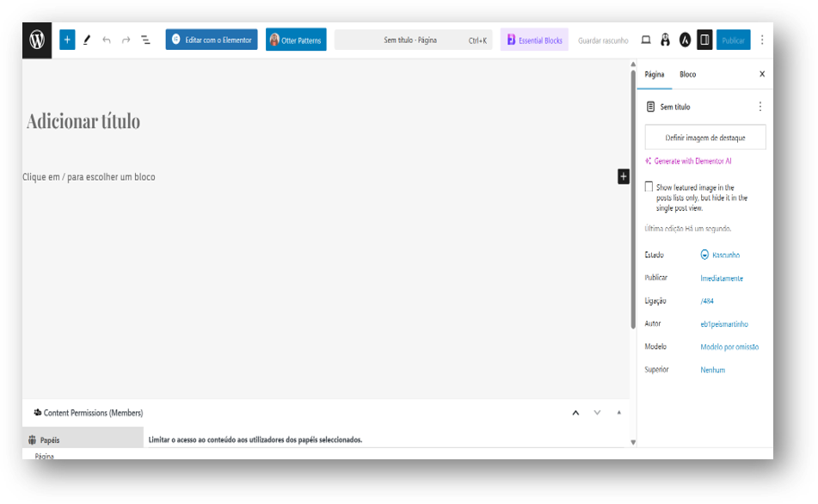Screen dimensions: 818x504
Task: Check the show featured image in lists only box
Action: [x=649, y=187]
